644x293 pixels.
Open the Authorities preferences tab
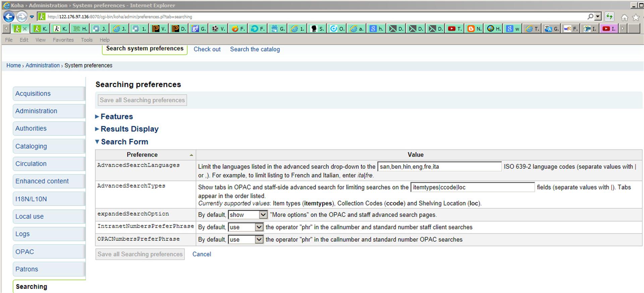[49, 129]
